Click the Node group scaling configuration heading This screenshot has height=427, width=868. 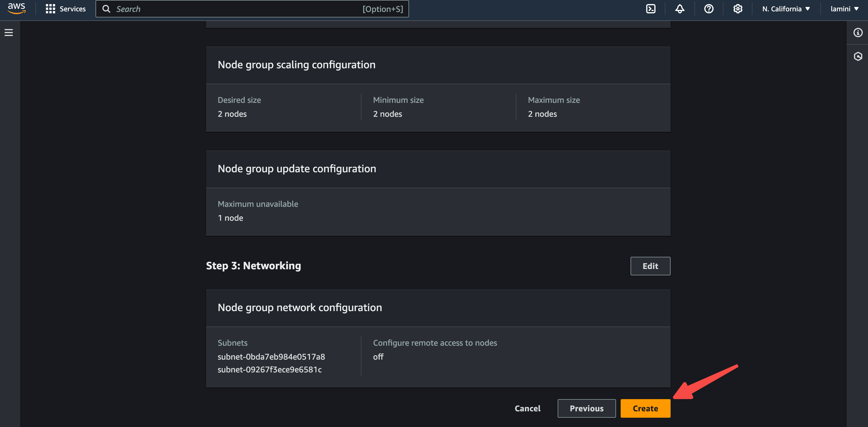[x=296, y=64]
